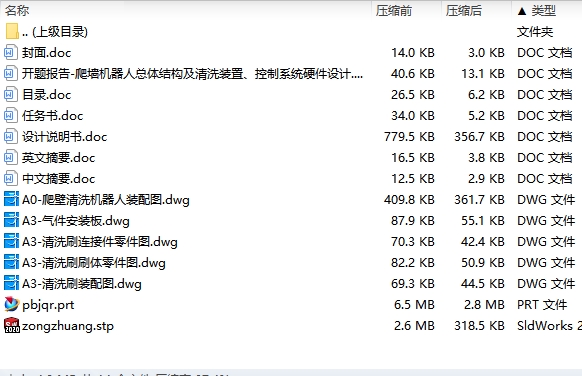Select the file name 任务书.doc
The image size is (582, 376).
[52, 115]
